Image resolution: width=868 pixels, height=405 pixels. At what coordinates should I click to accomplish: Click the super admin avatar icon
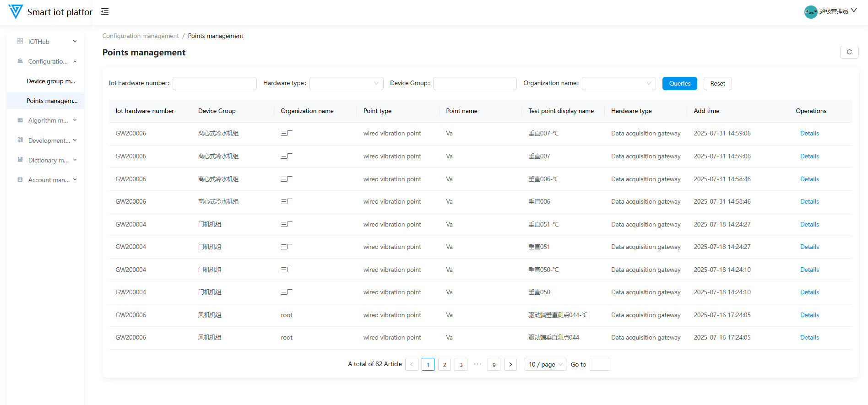[810, 12]
